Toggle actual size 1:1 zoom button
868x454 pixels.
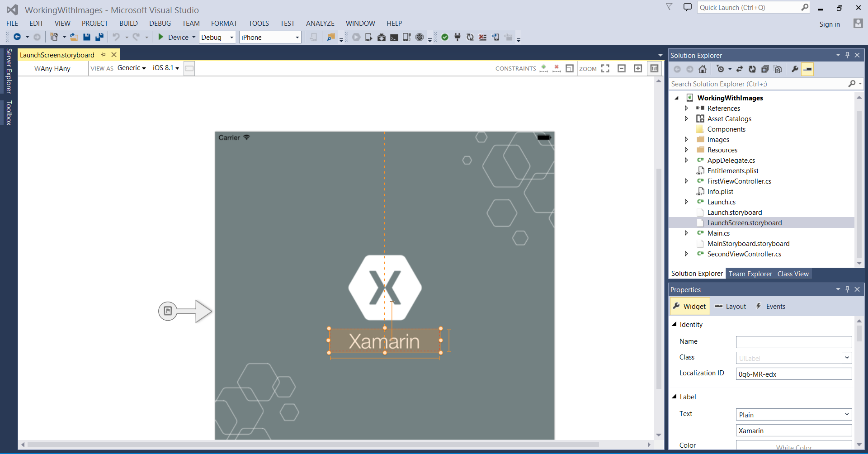pyautogui.click(x=654, y=68)
